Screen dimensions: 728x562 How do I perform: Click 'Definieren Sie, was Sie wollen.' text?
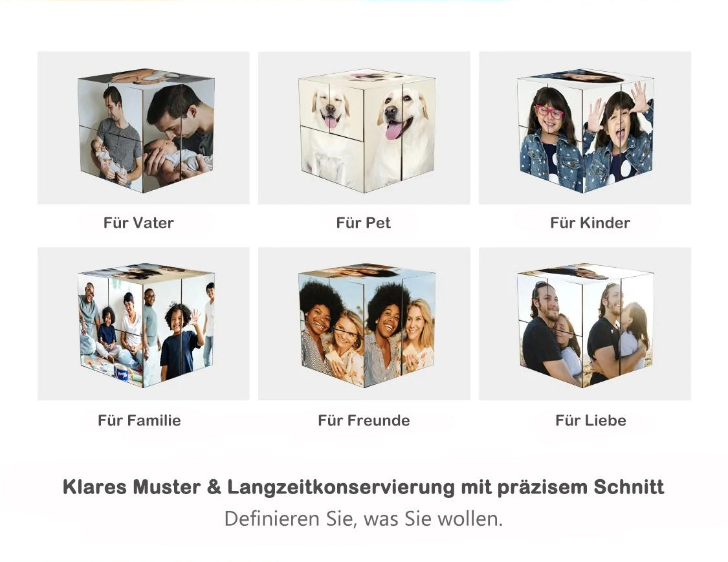point(364,519)
